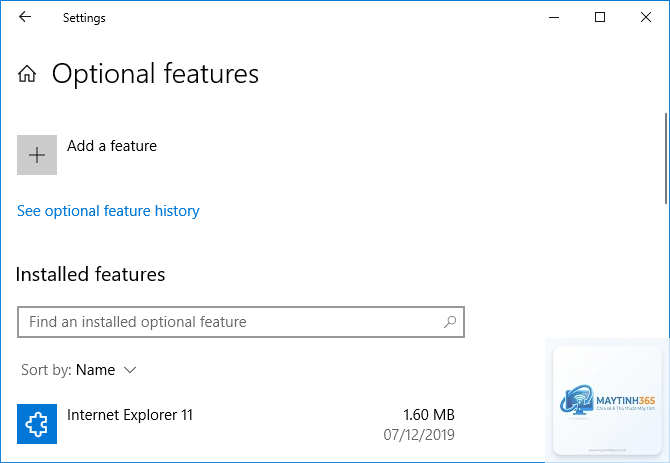Click the Add a feature label
The height and width of the screenshot is (463, 670).
click(112, 146)
